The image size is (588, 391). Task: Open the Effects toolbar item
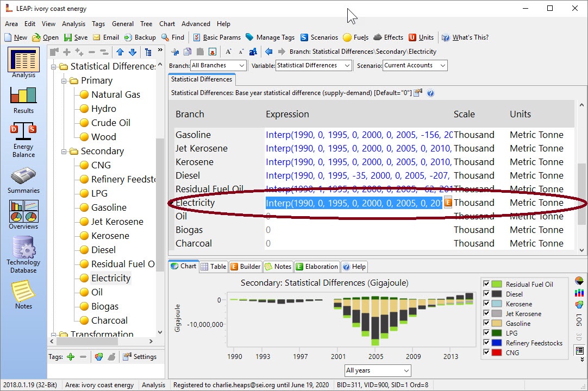(x=388, y=37)
